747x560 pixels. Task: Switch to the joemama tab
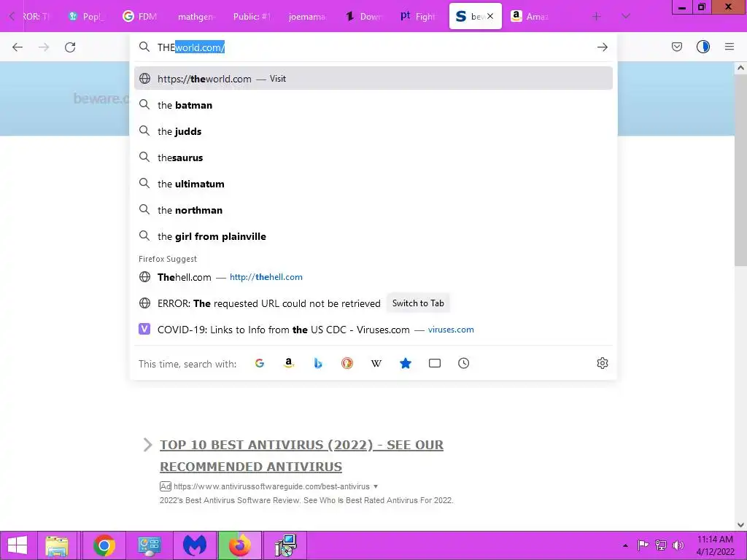point(307,16)
